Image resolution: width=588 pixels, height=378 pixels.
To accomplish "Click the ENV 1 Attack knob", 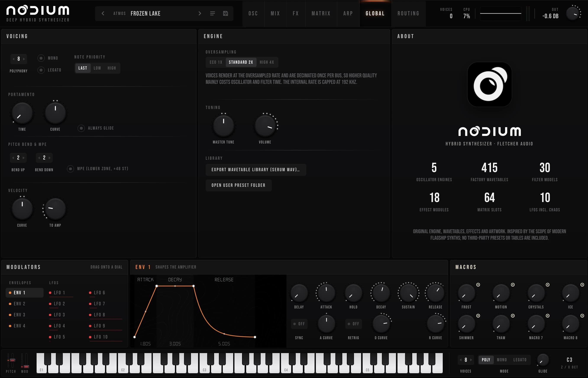I will tap(326, 293).
